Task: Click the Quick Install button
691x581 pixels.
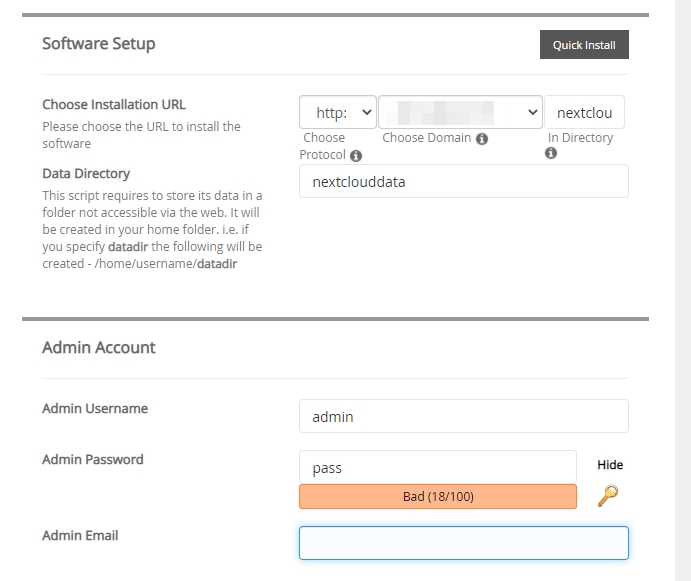Action: 584,45
